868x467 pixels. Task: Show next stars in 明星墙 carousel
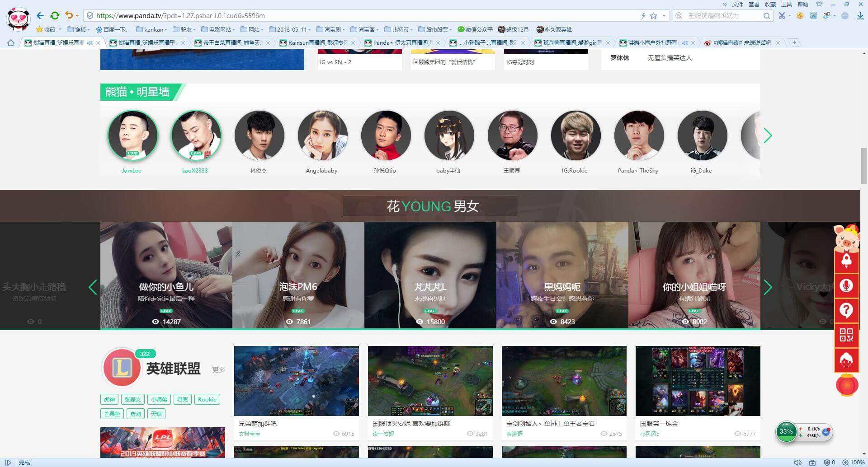tap(768, 135)
